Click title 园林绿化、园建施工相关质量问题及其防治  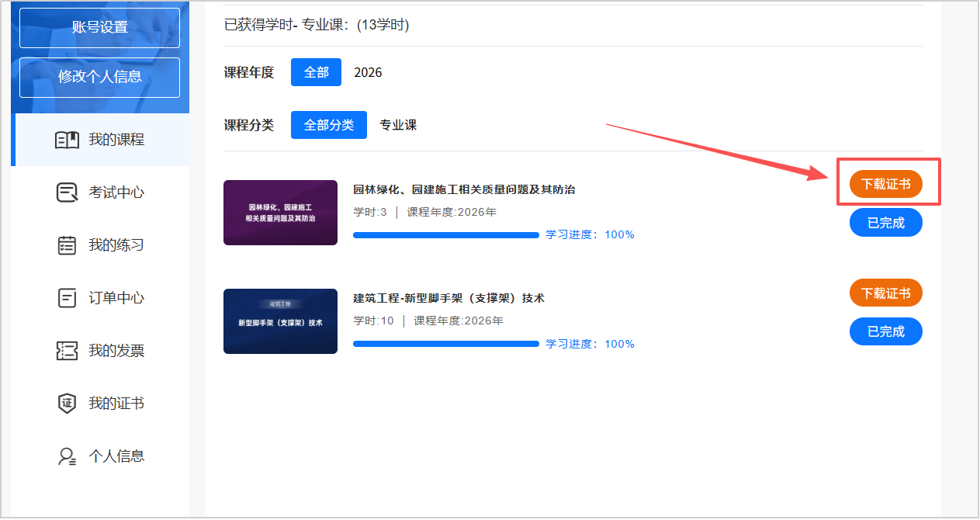tap(464, 189)
